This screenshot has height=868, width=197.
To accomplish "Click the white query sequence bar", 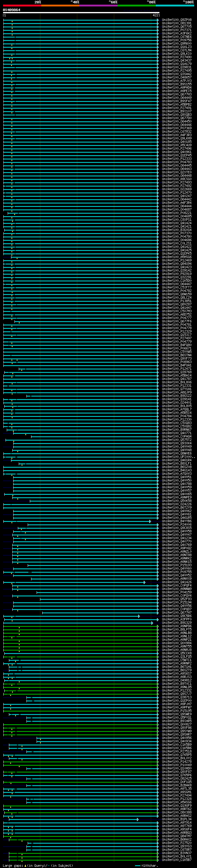I will (81, 13).
